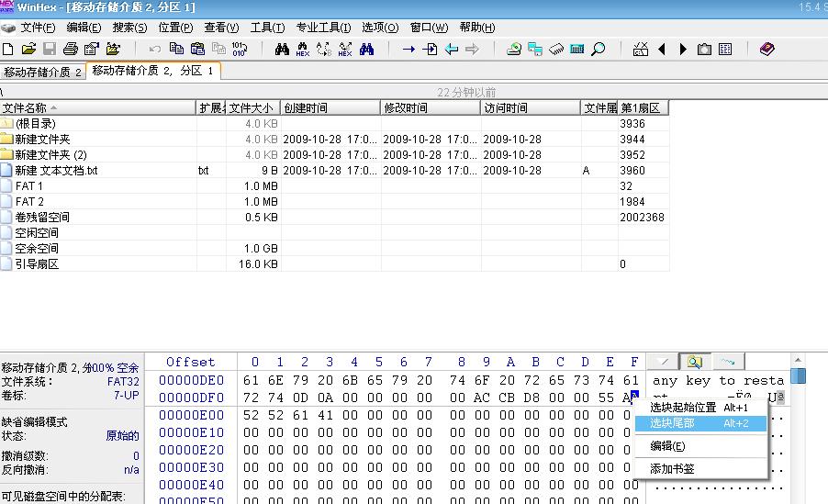The height and width of the screenshot is (504, 828).
Task: Click the checkmark options toolbar icon
Action: [x=641, y=50]
